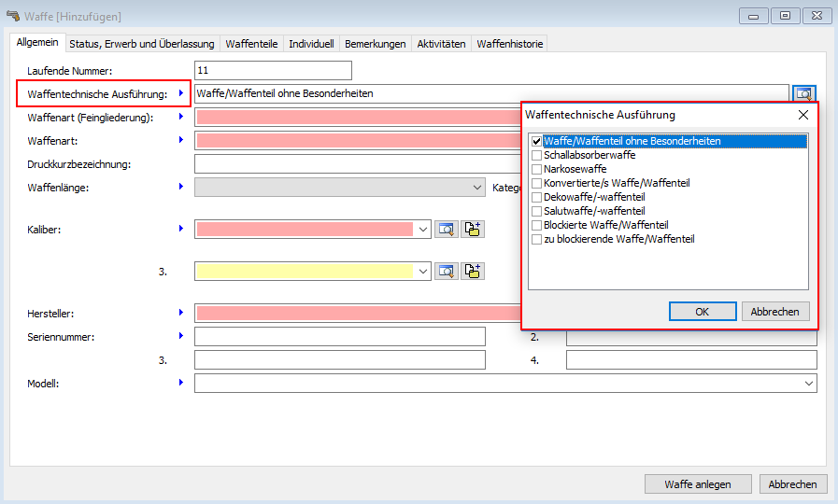The image size is (838, 504).
Task: Switch to the Waffenteile tab
Action: (251, 44)
